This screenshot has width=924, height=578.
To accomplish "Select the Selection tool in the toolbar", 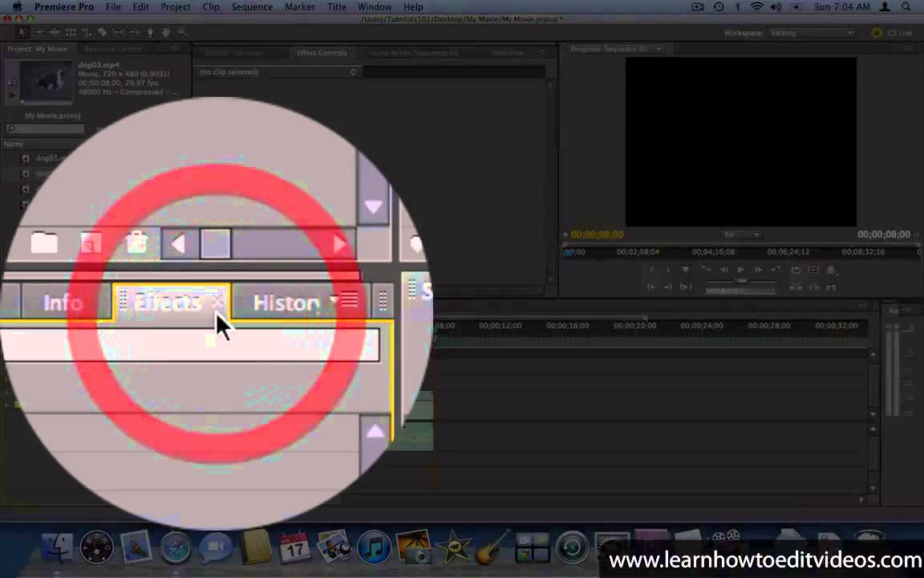I will (22, 32).
